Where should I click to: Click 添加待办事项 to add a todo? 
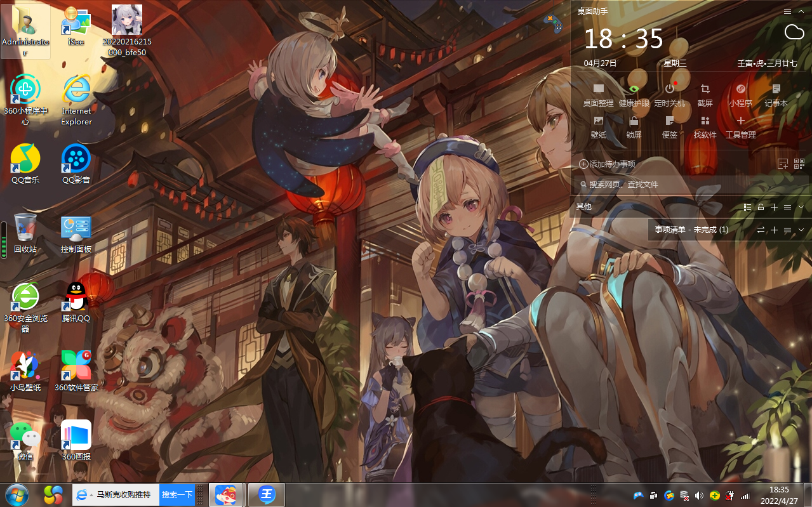click(607, 164)
